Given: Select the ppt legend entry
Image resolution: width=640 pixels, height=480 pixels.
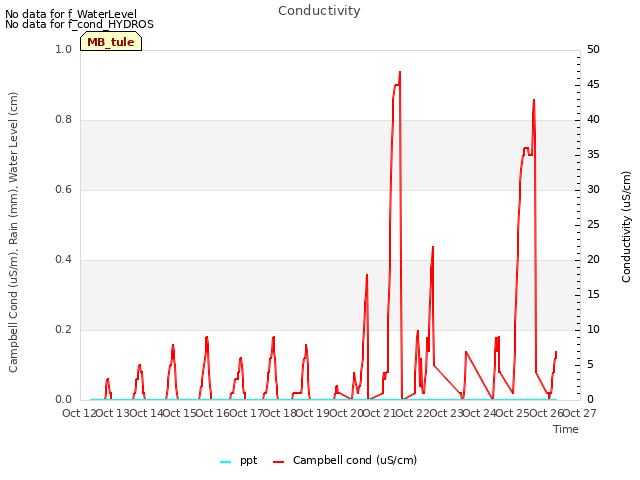Looking at the screenshot, I should point(239,460).
